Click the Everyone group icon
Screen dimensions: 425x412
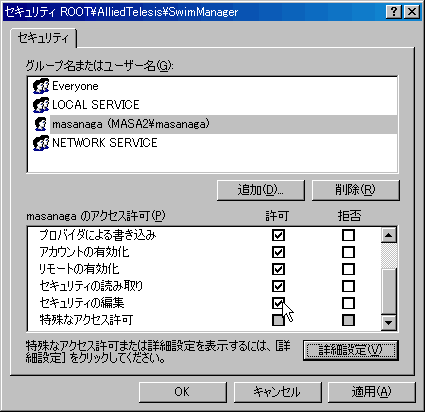point(41,86)
